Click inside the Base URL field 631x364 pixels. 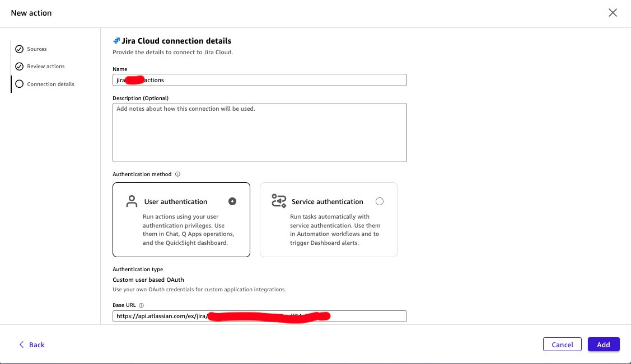pos(259,316)
